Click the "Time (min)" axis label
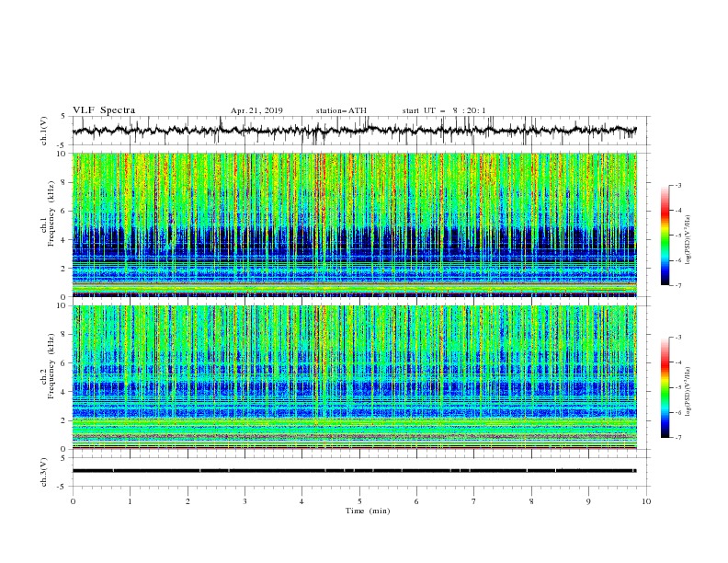The image size is (728, 563). tap(368, 511)
